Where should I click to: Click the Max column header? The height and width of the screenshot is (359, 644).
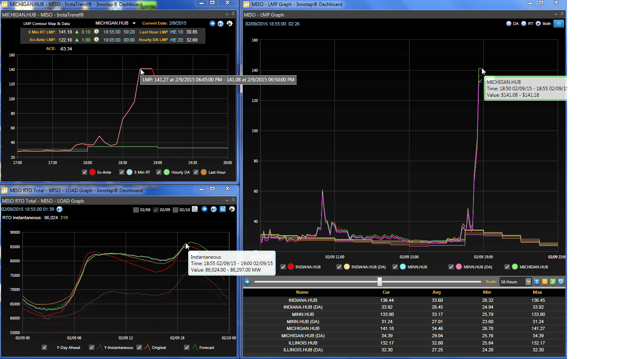pos(537,292)
